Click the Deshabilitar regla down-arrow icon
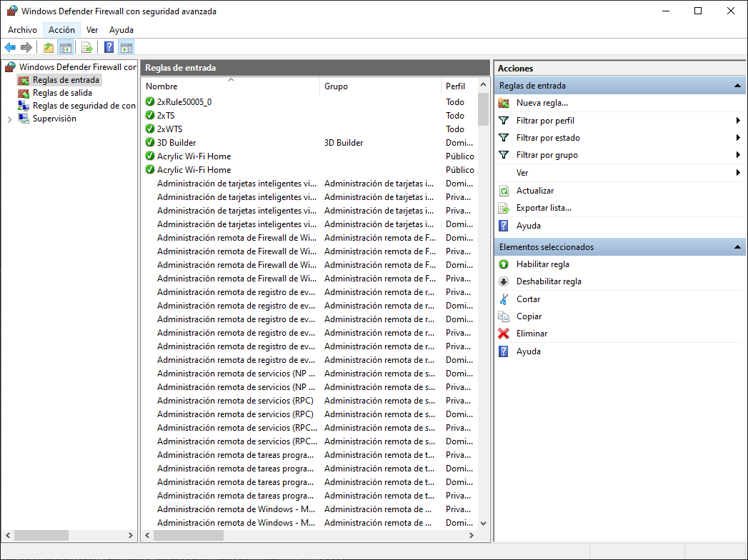 click(x=503, y=281)
